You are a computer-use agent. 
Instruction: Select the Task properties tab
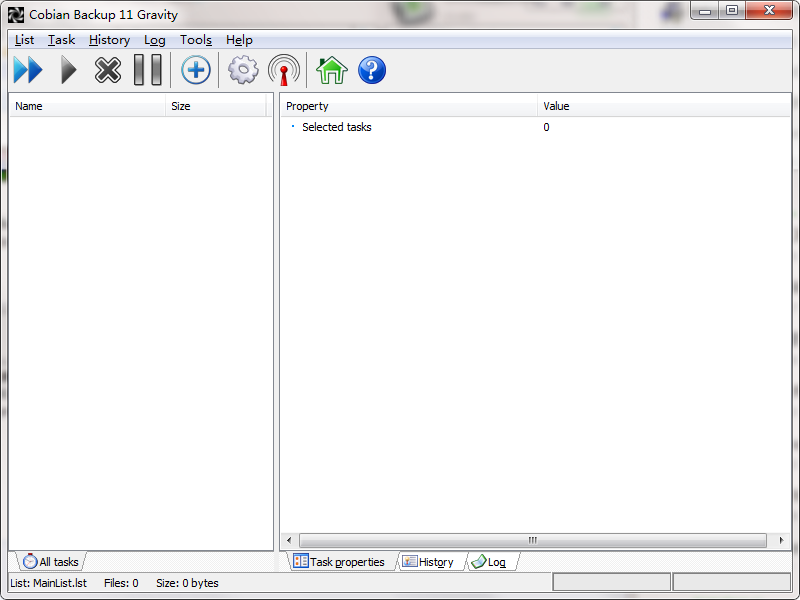[x=339, y=562]
